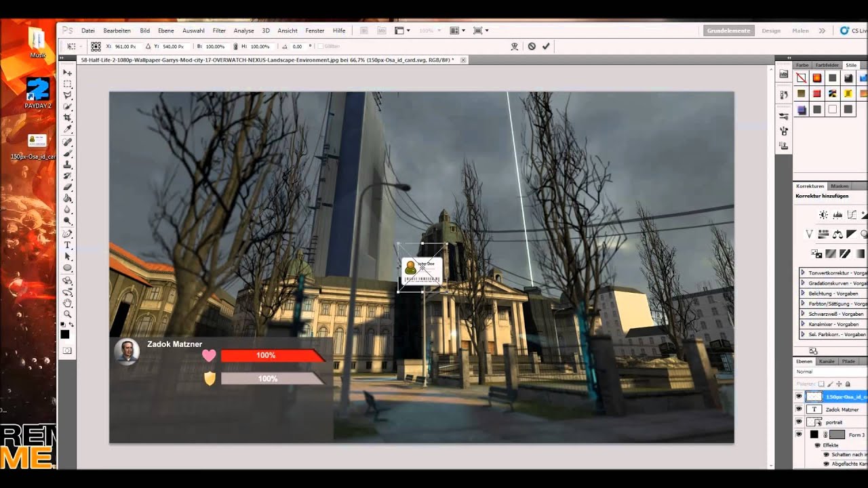Commit the transform with checkmark icon
The image size is (868, 488).
[x=546, y=46]
